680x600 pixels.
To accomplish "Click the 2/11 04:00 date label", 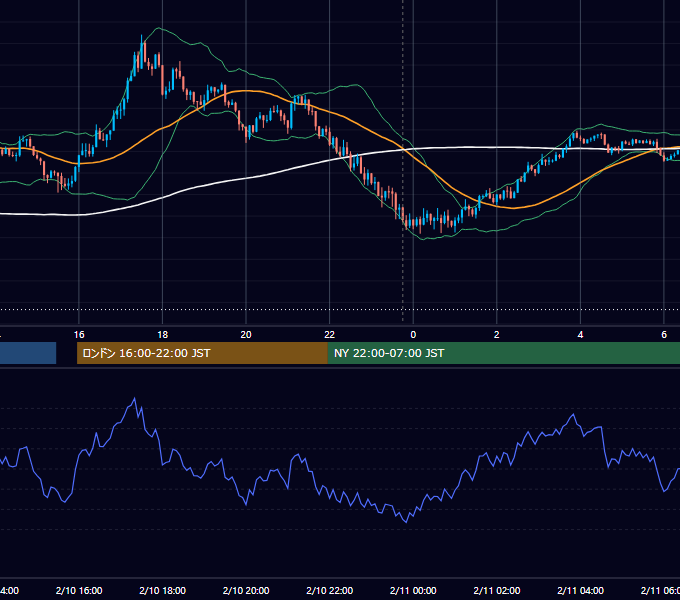I will click(580, 590).
